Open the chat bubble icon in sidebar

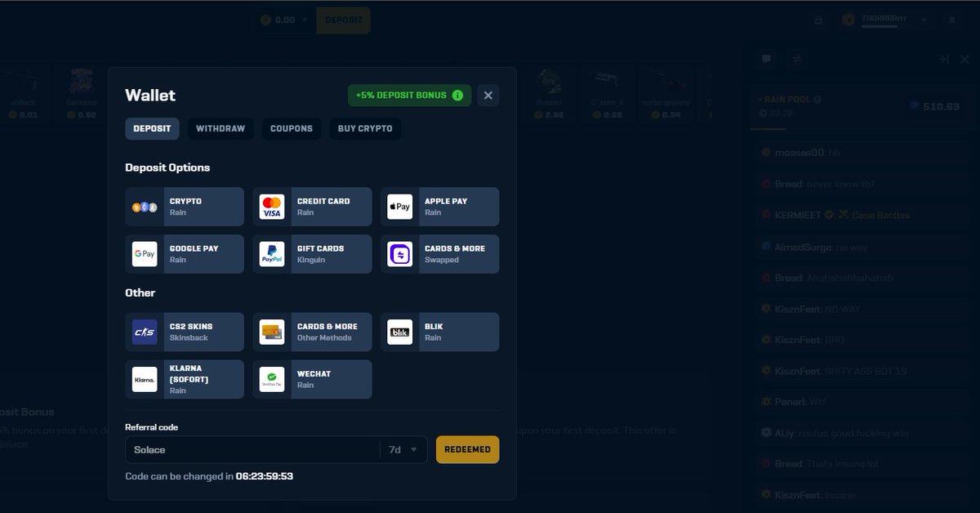click(766, 59)
